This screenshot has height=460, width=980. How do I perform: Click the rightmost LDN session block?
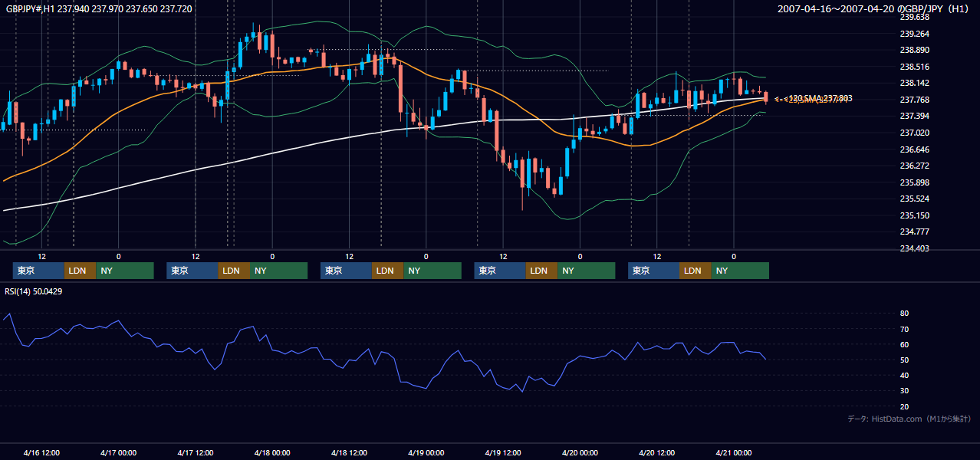[695, 271]
